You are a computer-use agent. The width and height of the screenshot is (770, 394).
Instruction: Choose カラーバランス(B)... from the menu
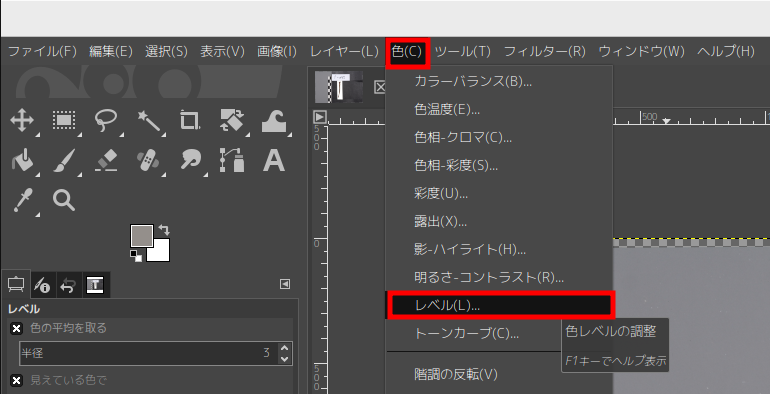coord(499,82)
